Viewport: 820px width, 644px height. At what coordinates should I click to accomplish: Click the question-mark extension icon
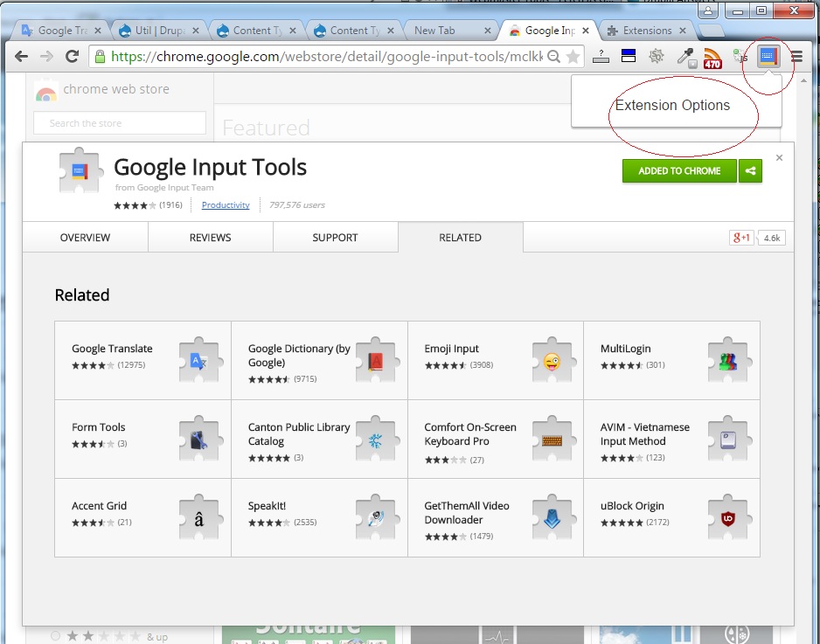point(601,57)
